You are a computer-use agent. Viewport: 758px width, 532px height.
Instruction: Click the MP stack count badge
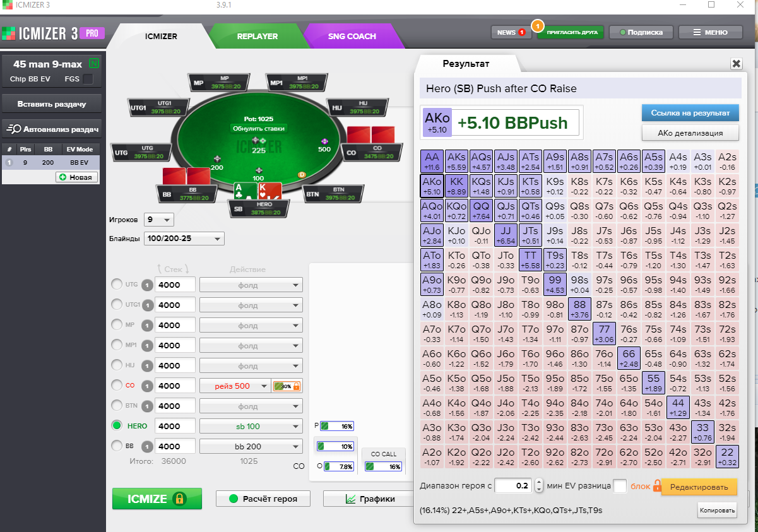pos(147,325)
